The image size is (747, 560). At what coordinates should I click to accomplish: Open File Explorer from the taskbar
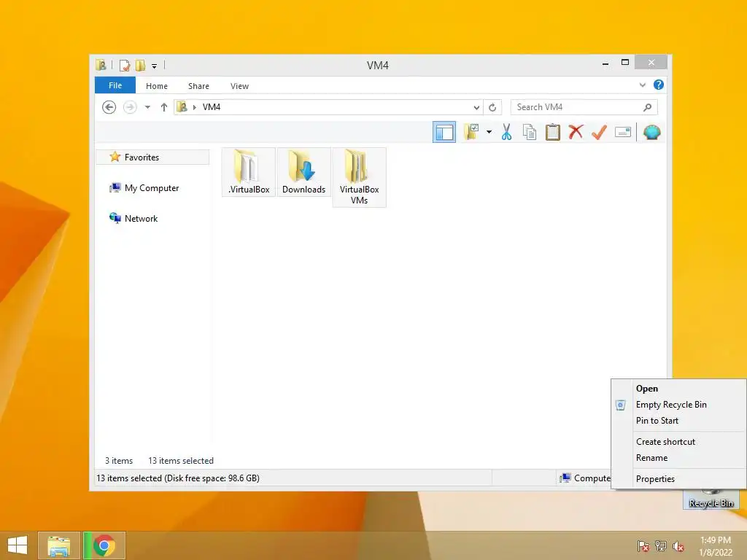click(58, 545)
